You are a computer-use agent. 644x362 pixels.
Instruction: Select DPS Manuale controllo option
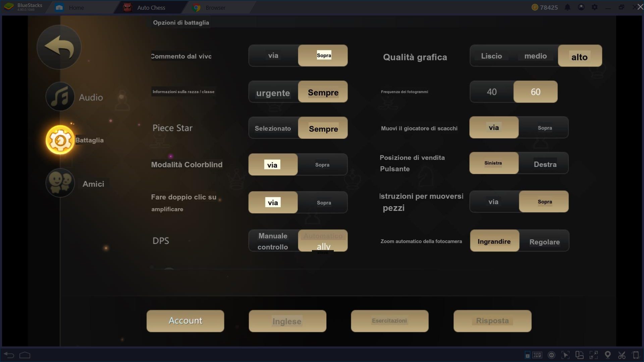(272, 240)
